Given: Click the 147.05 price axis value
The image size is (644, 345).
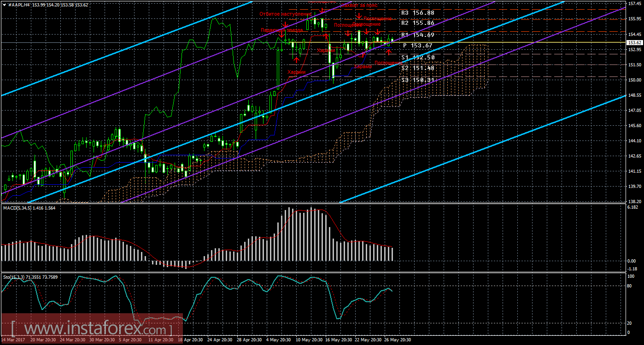Looking at the screenshot, I should pyautogui.click(x=634, y=111).
